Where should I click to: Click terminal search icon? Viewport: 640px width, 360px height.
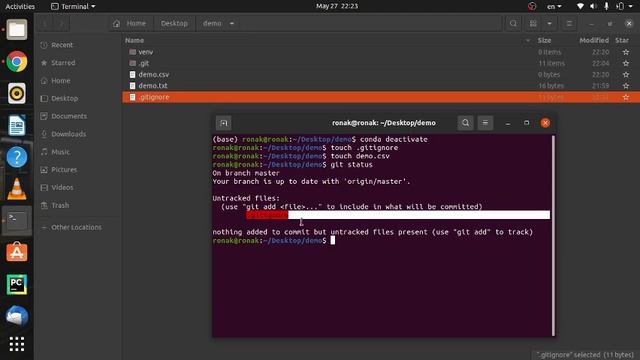click(465, 123)
